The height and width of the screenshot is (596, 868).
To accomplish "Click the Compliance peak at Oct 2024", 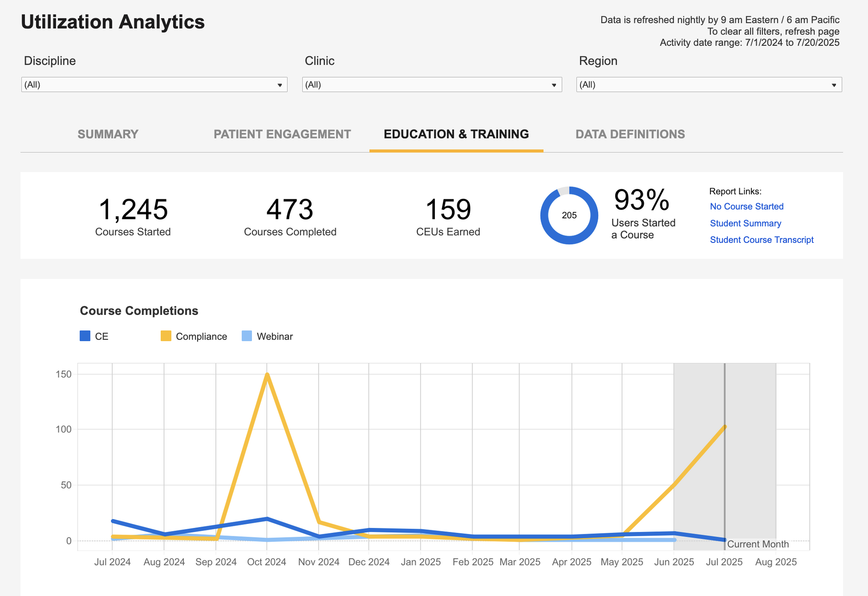I will 267,375.
